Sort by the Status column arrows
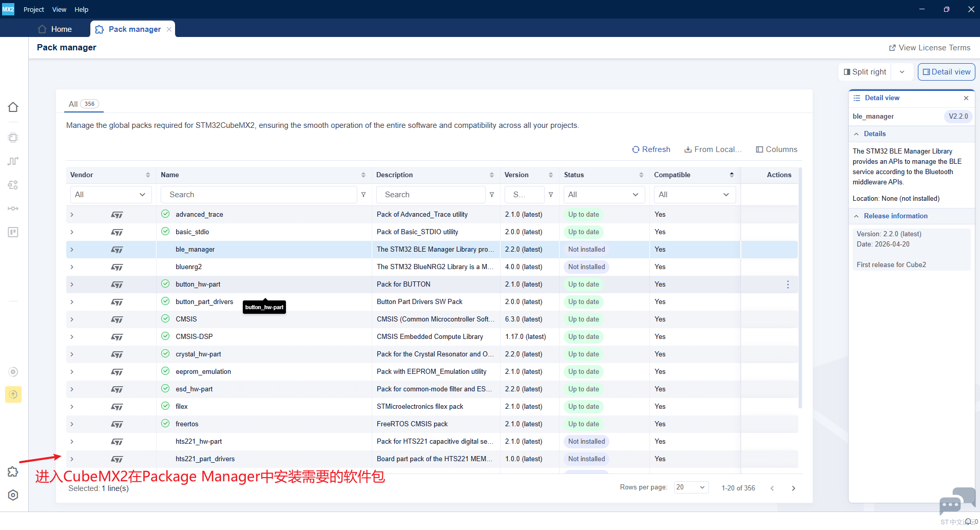This screenshot has height=530, width=980. [x=641, y=175]
